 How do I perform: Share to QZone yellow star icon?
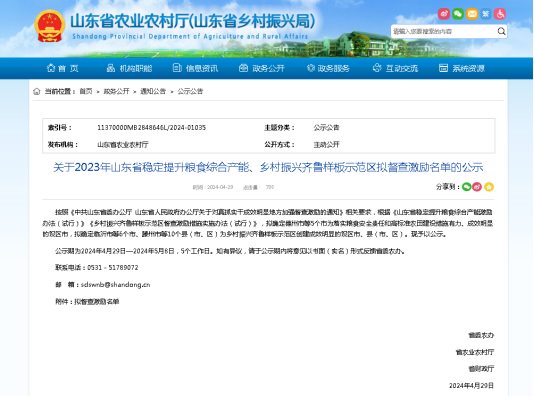pyautogui.click(x=489, y=187)
